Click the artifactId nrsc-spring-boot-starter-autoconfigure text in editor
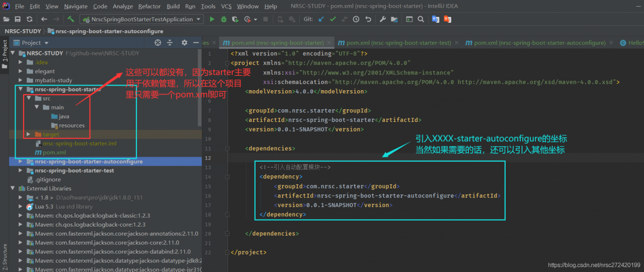 (x=385, y=196)
